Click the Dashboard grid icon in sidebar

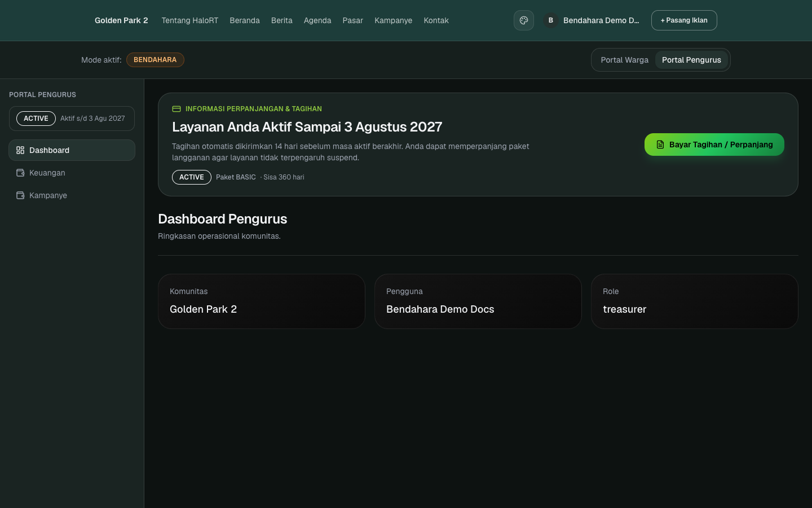point(20,150)
